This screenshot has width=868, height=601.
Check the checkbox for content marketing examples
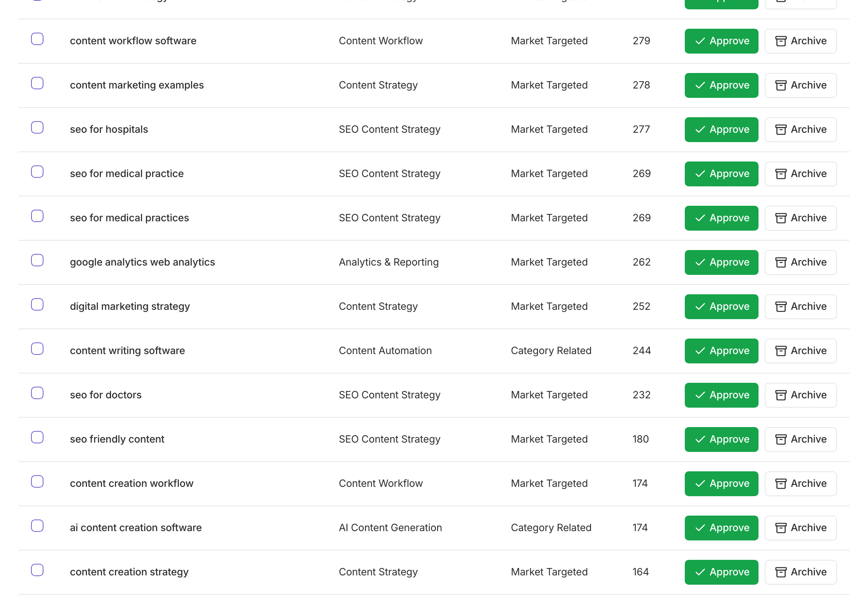point(37,83)
